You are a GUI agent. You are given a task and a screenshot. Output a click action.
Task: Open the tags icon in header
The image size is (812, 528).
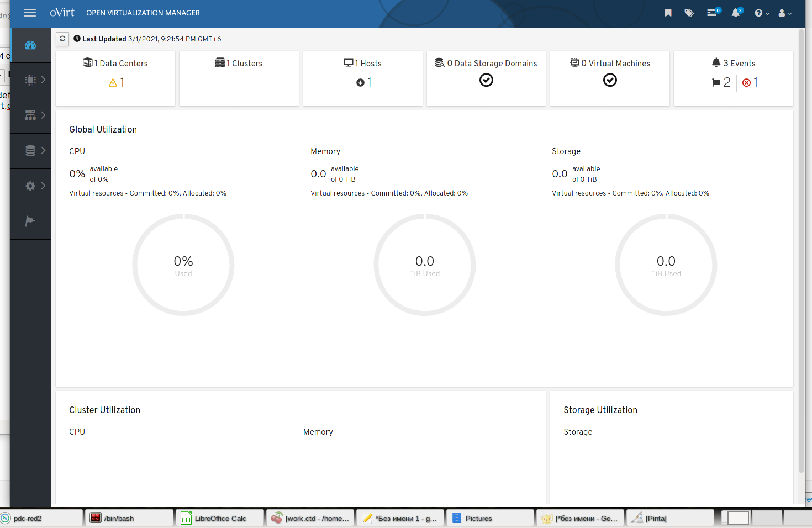coord(689,13)
